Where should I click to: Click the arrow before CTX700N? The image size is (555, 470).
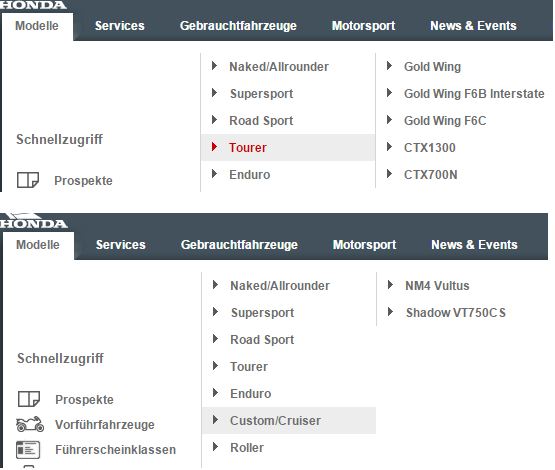point(389,173)
